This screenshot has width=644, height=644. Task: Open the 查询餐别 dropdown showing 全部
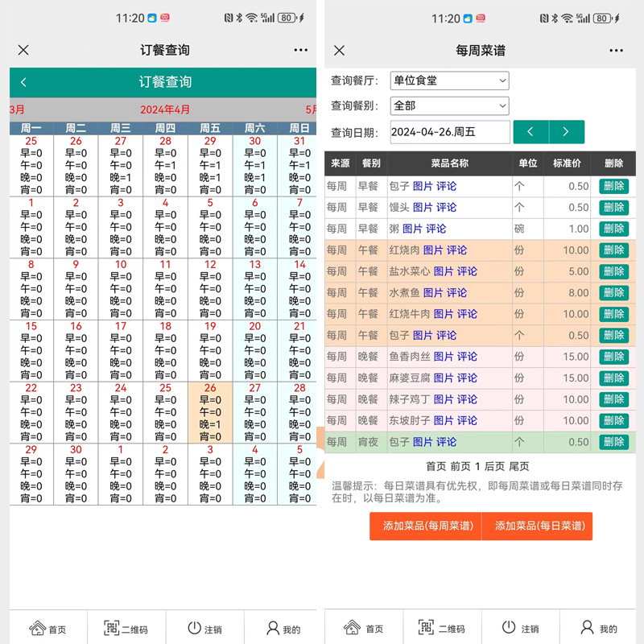(x=449, y=105)
